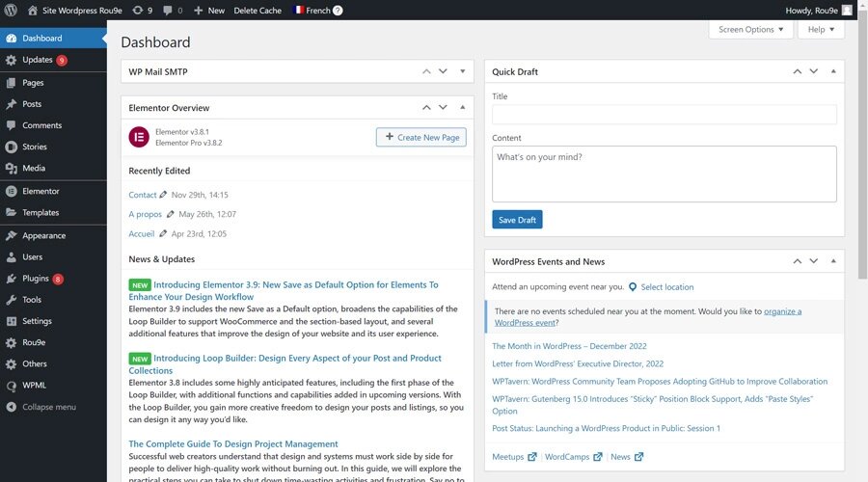
Task: Open comments bubble in admin bar
Action: click(x=168, y=10)
